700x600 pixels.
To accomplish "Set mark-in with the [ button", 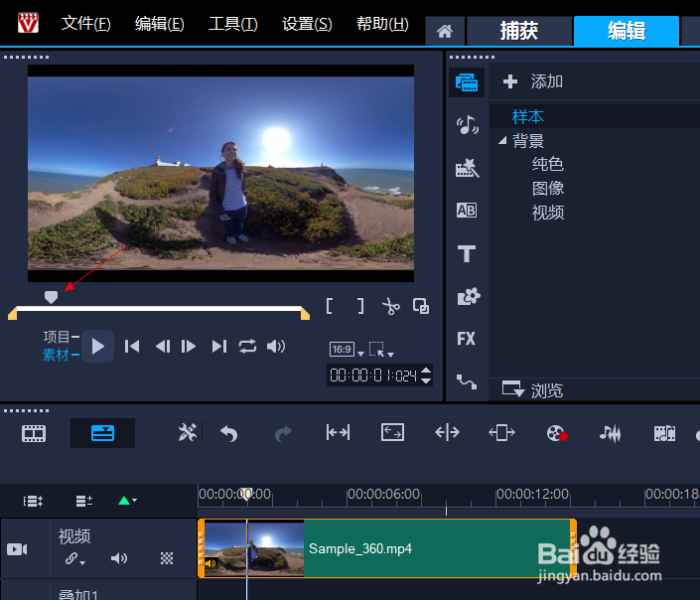I will [x=330, y=307].
